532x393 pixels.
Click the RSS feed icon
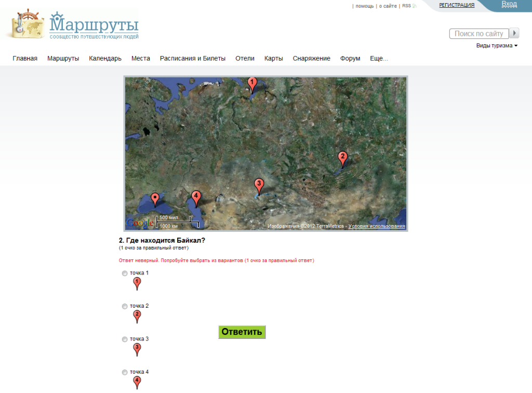click(x=415, y=6)
